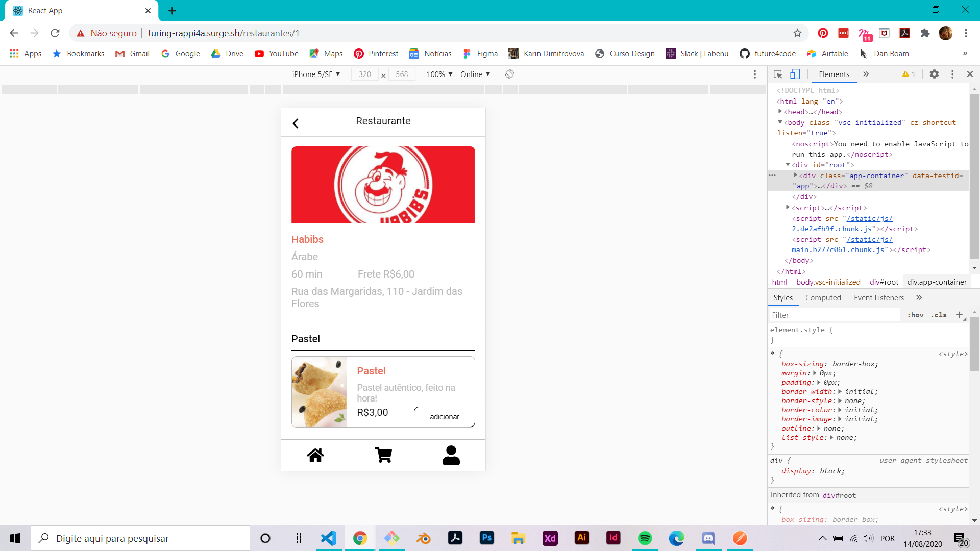The image size is (980, 551).
Task: Click the adicionar button for Pastel
Action: [444, 417]
